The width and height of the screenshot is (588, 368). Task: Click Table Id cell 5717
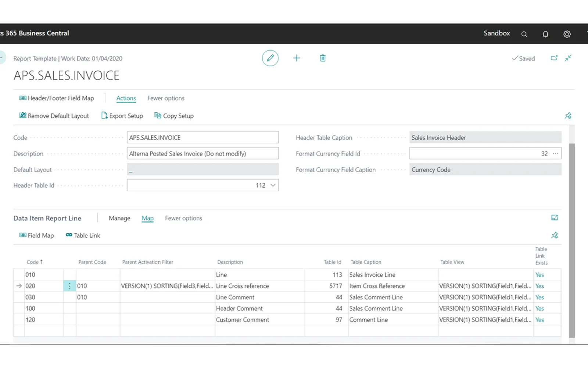pos(327,286)
